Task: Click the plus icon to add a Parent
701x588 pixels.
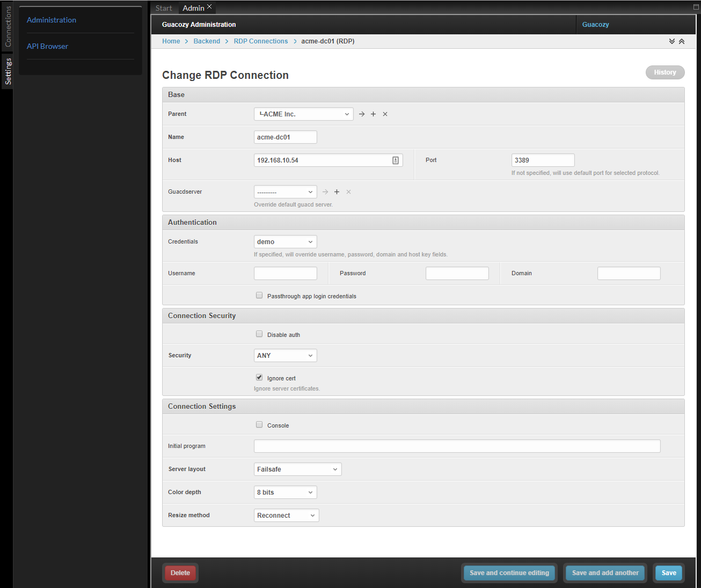Action: point(373,114)
